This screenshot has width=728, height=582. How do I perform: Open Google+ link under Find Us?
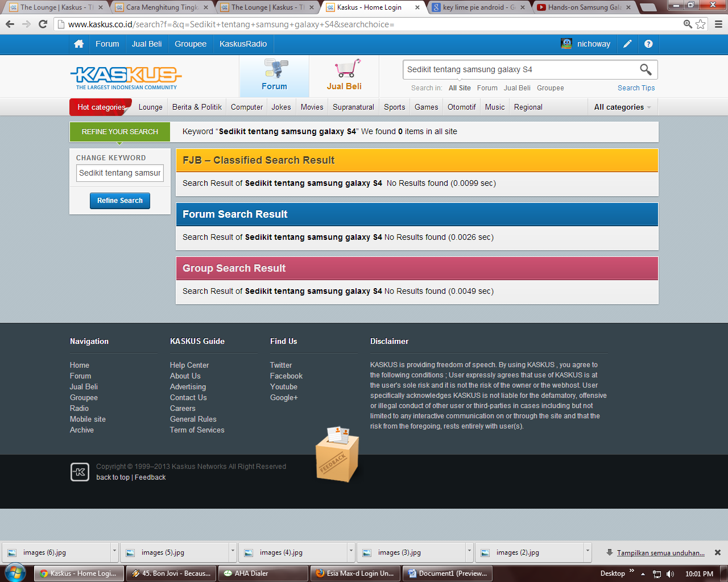click(x=284, y=397)
